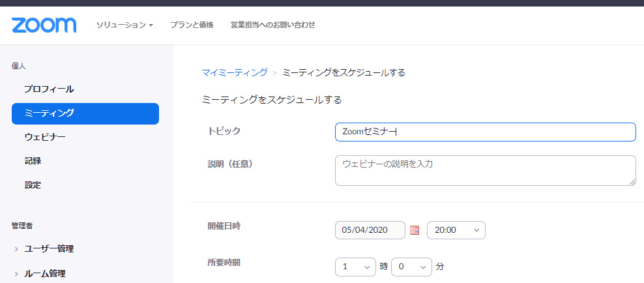The image size is (644, 283).
Task: Open 設定 in the sidebar
Action: pyautogui.click(x=33, y=185)
